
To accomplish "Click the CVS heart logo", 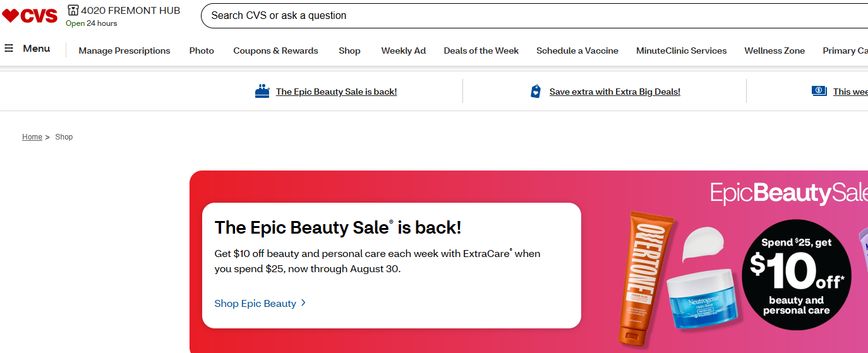I will [x=30, y=16].
